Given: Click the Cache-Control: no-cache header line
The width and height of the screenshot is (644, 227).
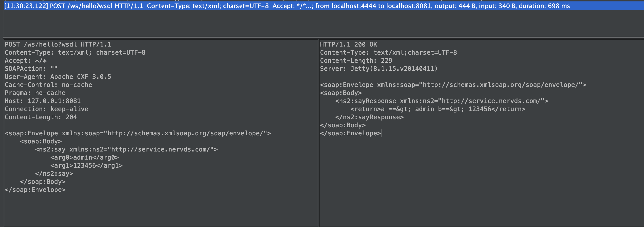Looking at the screenshot, I should (x=48, y=85).
